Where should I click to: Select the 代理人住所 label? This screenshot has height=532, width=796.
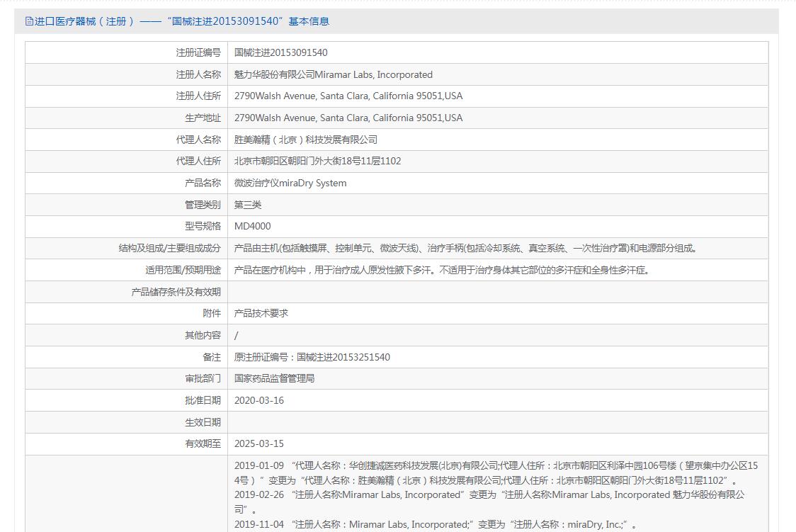(198, 161)
